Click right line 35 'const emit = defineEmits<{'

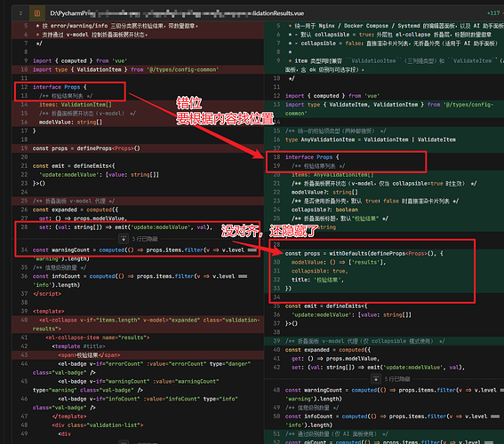[x=326, y=306]
